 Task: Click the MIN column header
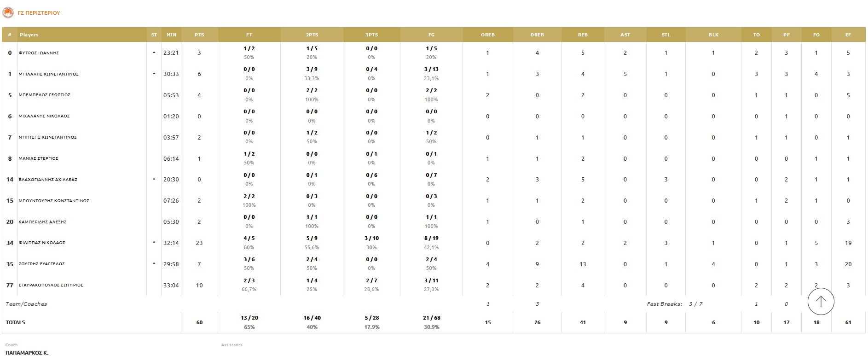pos(171,35)
